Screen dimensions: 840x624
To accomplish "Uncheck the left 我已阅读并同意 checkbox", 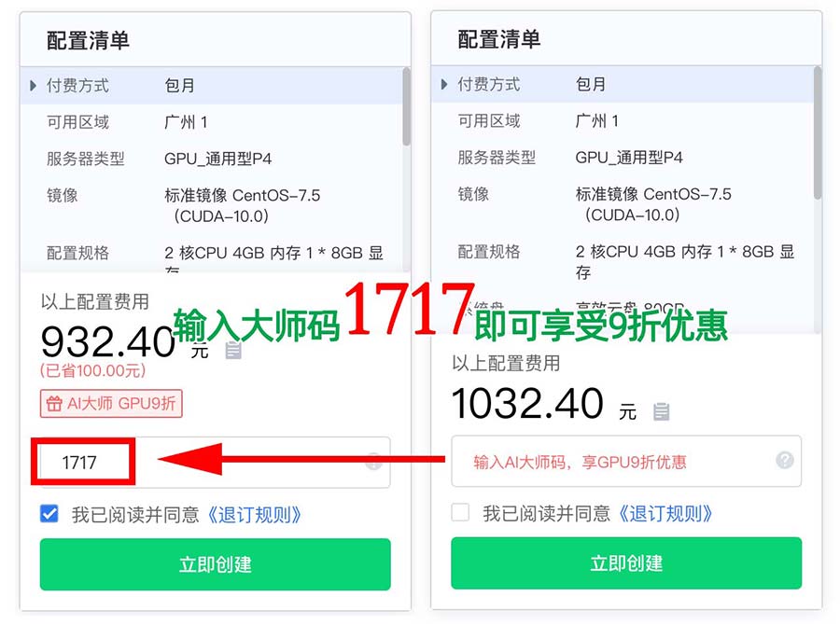I will click(49, 514).
